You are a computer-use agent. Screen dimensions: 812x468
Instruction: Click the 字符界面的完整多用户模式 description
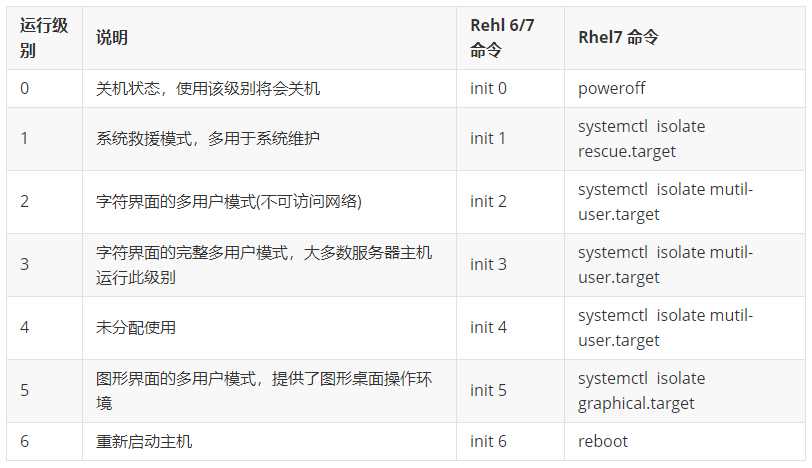pos(269,265)
